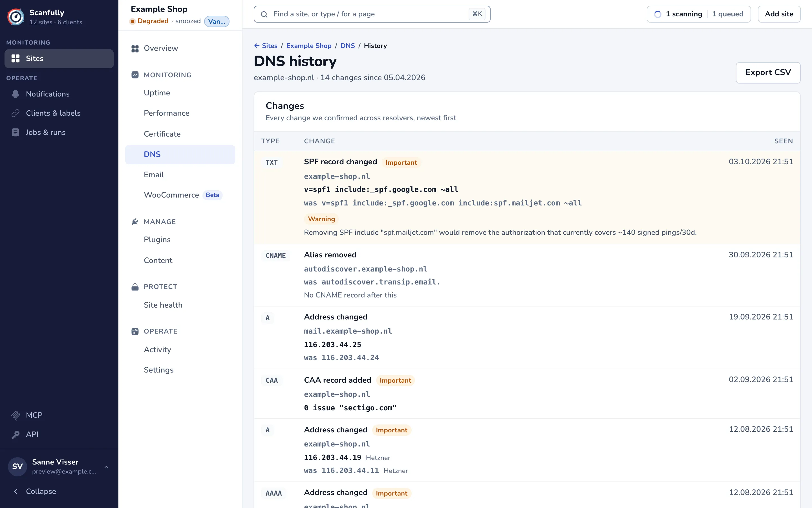
Task: Click the Important badge on CAA record
Action: [395, 381]
